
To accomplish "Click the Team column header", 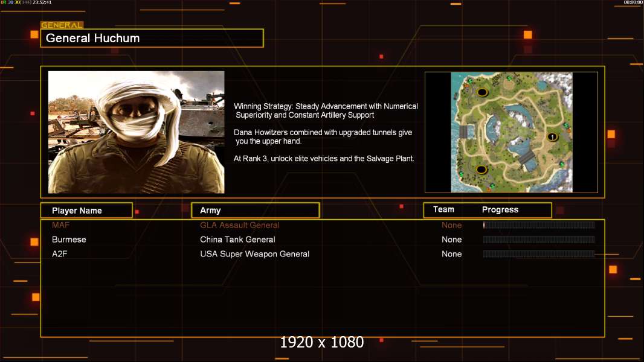I will point(443,209).
